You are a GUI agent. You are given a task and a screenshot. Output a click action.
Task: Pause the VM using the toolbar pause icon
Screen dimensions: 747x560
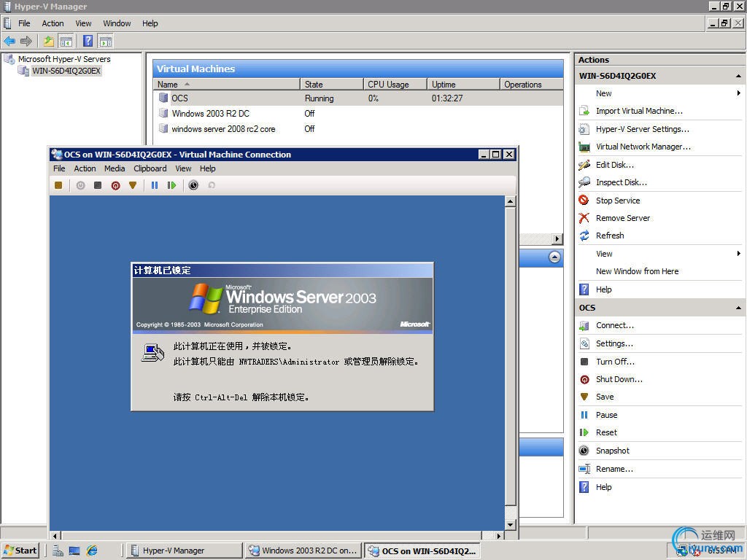pos(155,185)
